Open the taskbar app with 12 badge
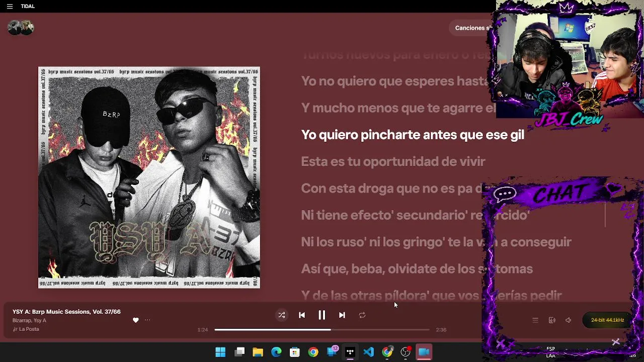Image resolution: width=644 pixels, height=362 pixels. [332, 351]
